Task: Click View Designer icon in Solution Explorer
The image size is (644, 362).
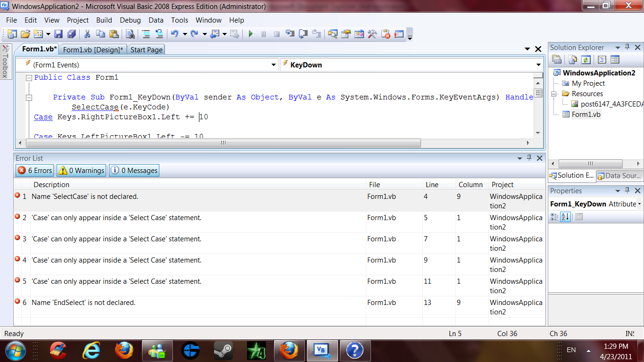Action: pyautogui.click(x=614, y=59)
